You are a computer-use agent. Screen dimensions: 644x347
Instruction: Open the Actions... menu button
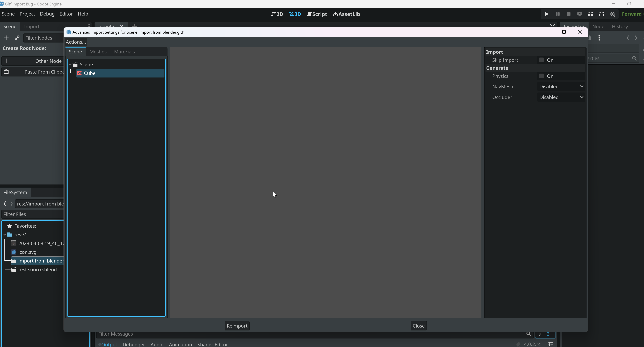pos(76,42)
